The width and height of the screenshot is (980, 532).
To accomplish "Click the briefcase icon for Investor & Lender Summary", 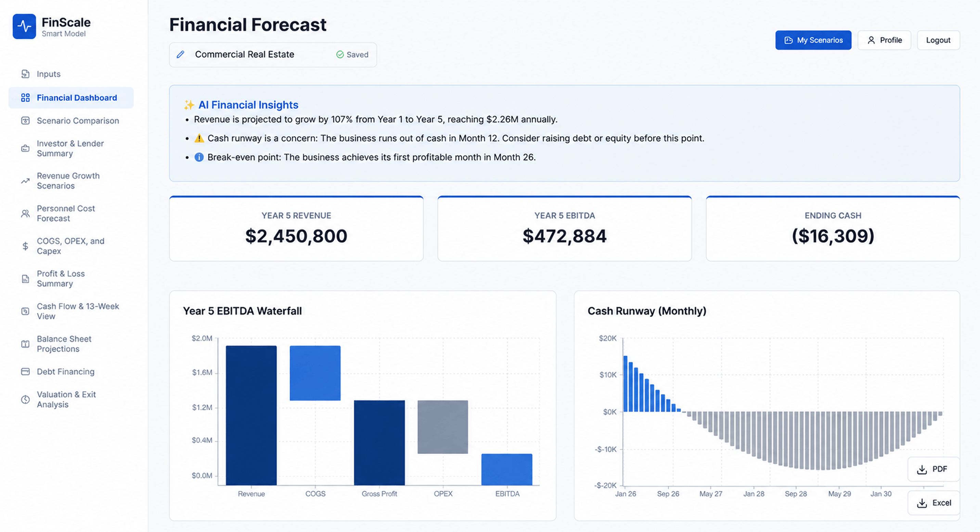I will pos(25,148).
